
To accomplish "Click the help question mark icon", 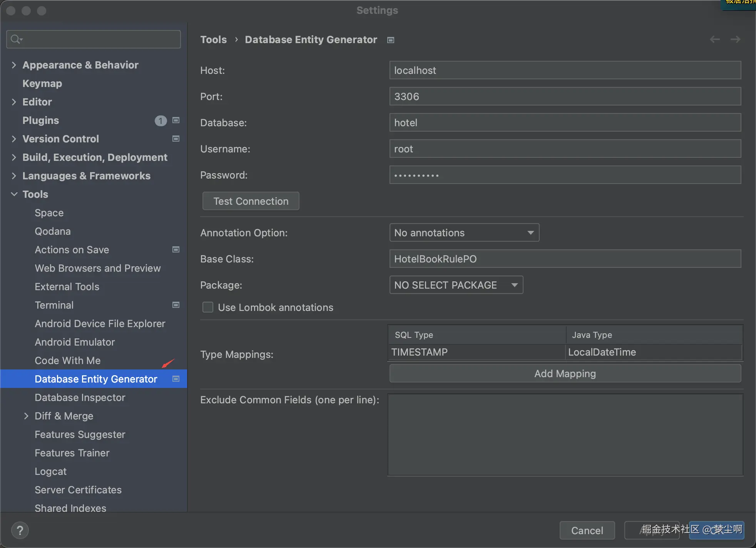I will point(20,530).
